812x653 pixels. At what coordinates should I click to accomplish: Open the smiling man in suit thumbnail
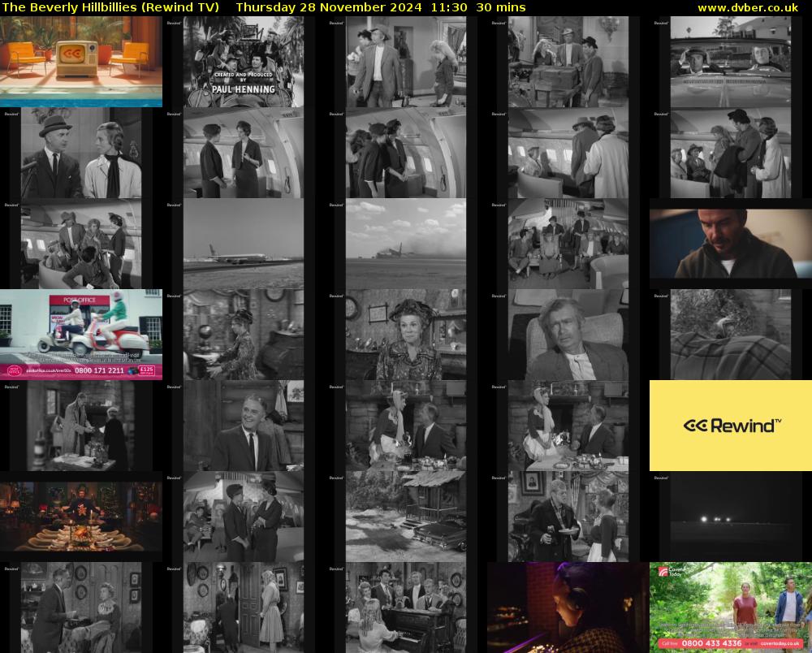point(244,425)
